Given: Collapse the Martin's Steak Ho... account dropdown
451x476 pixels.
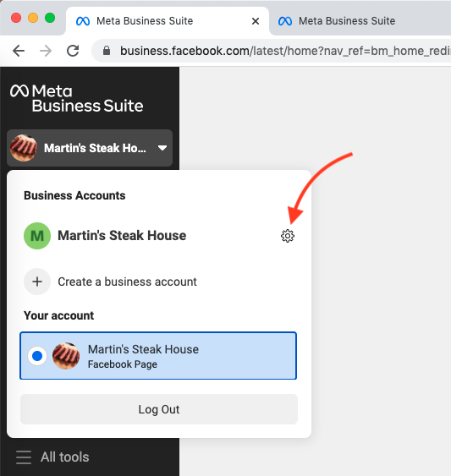Looking at the screenshot, I should tap(90, 148).
